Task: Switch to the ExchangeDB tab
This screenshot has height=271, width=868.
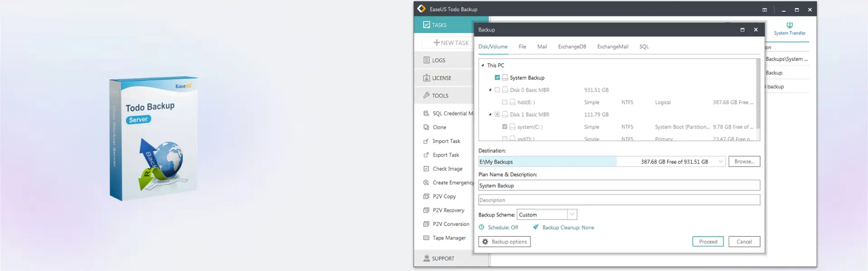Action: [x=572, y=47]
